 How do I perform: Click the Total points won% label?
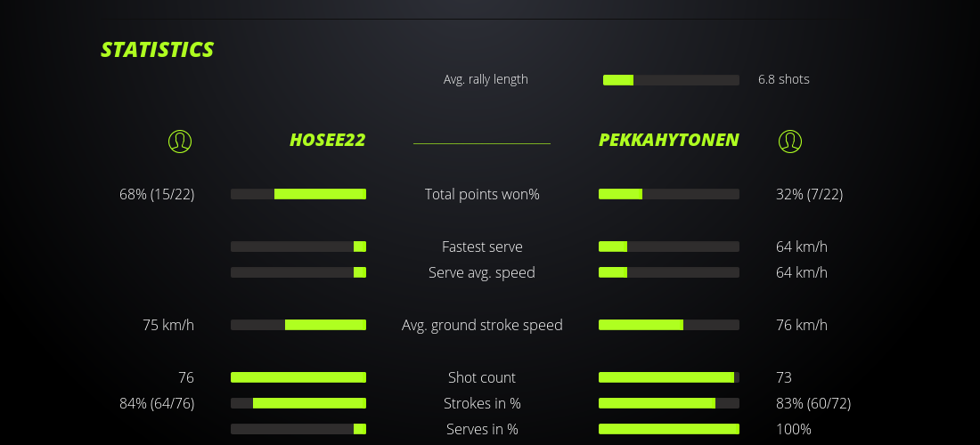[x=482, y=194]
